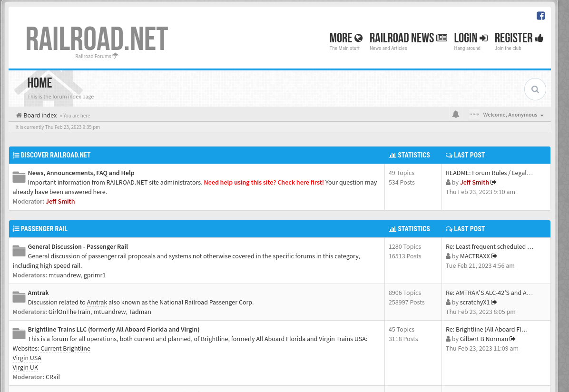Viewport: 569px width, 392px height.
Task: Click the RAILROAD.NET site logo
Action: click(x=97, y=39)
